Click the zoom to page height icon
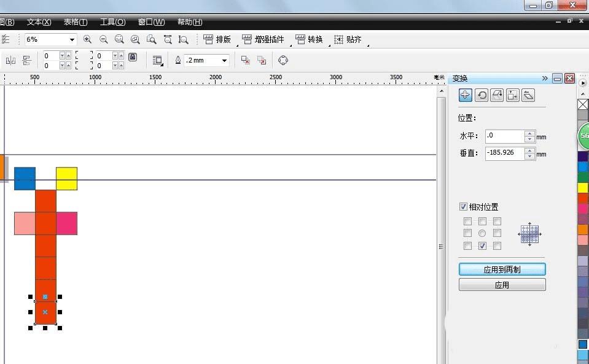589x364 pixels. [183, 39]
